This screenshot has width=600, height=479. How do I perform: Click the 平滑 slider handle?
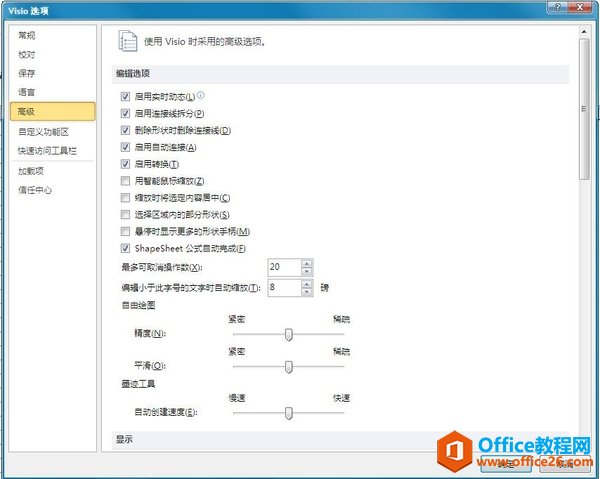[x=289, y=367]
